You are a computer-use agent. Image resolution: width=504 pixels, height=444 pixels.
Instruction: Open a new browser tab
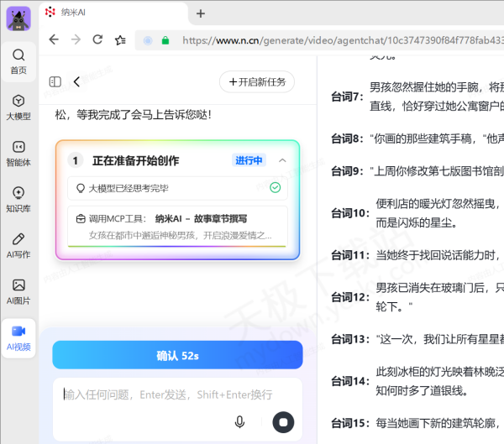coord(201,13)
